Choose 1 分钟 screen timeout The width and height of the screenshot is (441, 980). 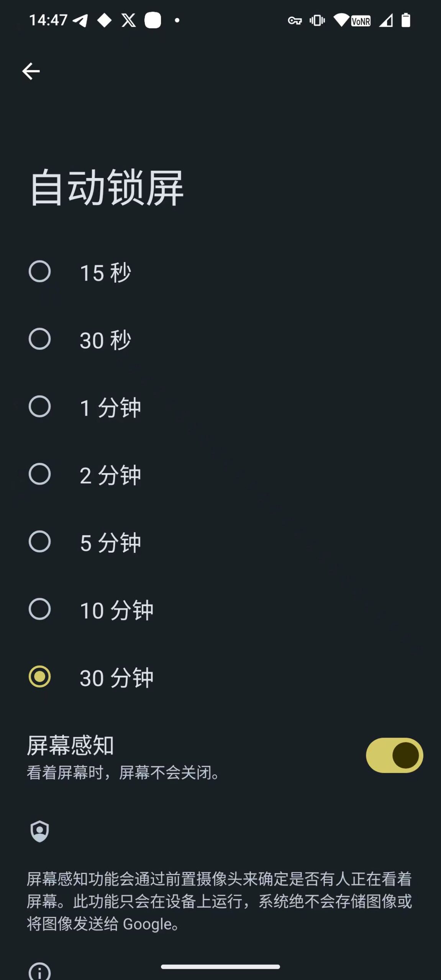40,407
